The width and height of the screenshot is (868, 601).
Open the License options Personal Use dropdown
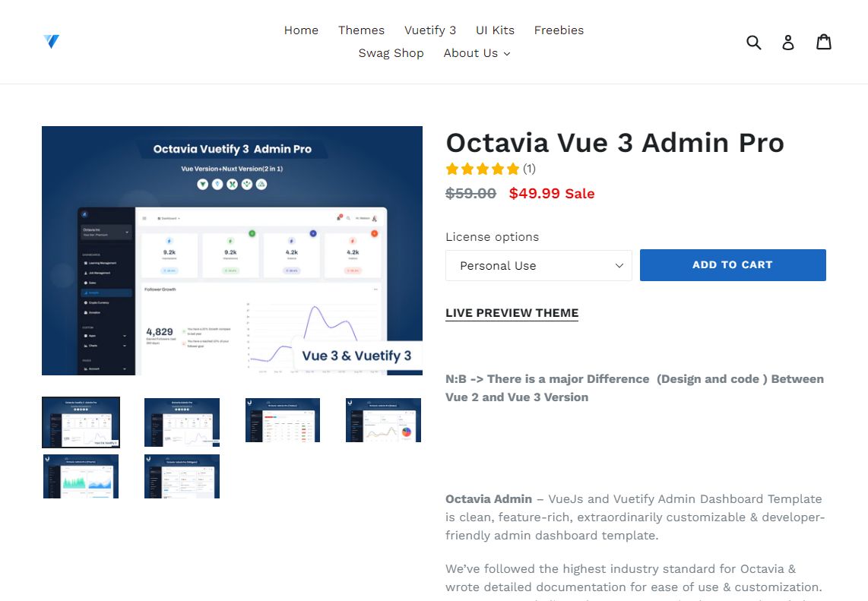click(539, 266)
